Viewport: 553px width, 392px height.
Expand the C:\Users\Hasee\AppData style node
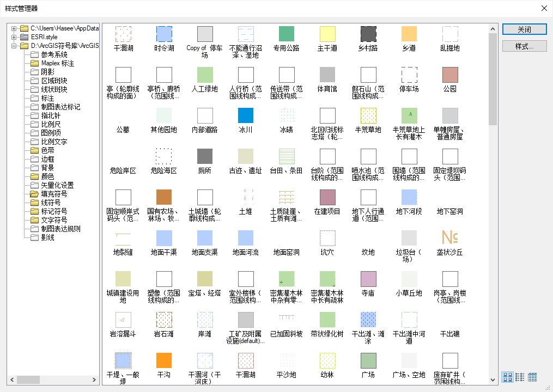pos(14,28)
